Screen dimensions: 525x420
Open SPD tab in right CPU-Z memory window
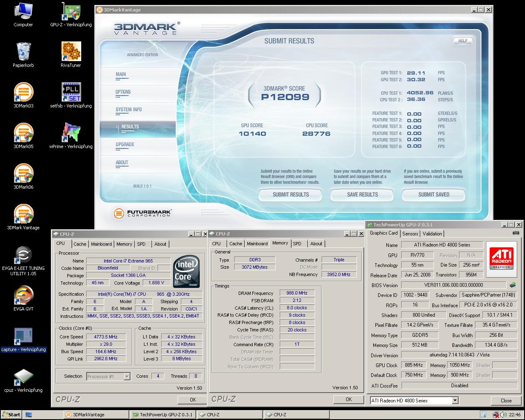[297, 244]
